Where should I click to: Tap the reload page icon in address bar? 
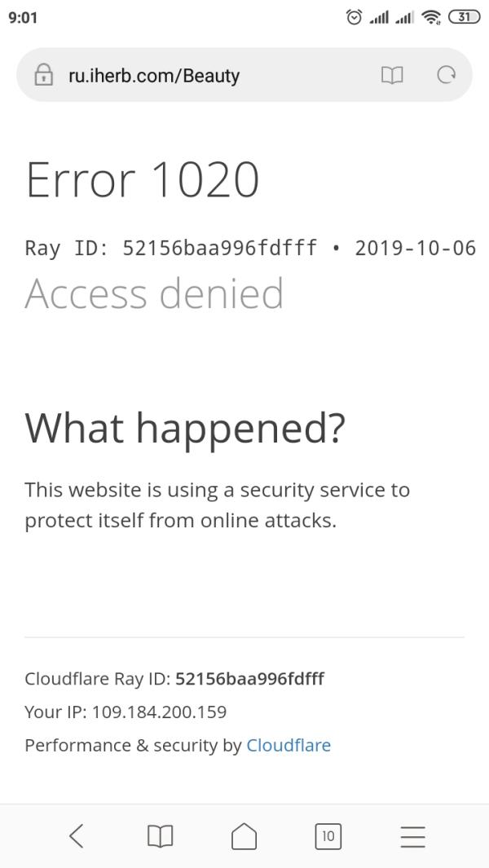click(x=446, y=75)
